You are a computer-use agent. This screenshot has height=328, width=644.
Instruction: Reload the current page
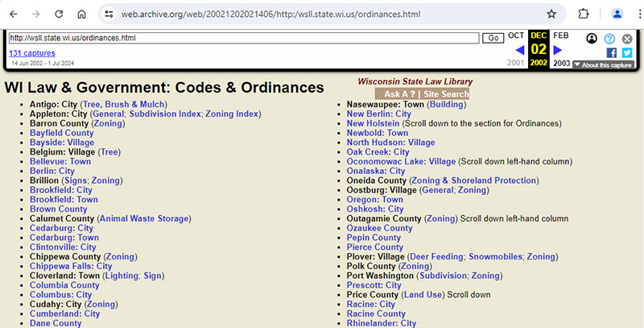pos(59,14)
